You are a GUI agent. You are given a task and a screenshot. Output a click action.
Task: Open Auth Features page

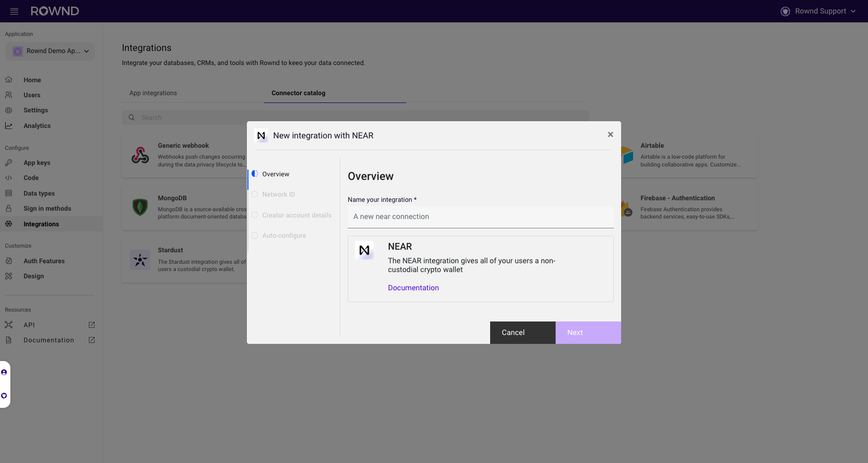44,261
